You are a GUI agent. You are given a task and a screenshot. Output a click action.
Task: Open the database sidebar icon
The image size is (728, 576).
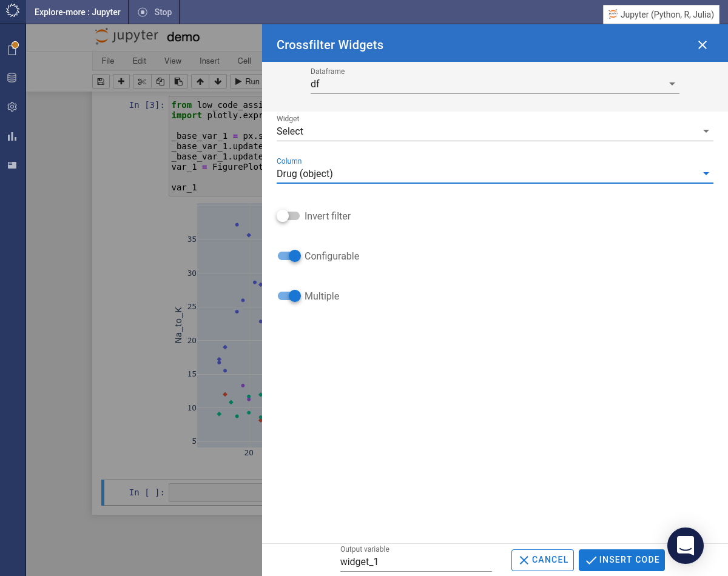pyautogui.click(x=12, y=78)
